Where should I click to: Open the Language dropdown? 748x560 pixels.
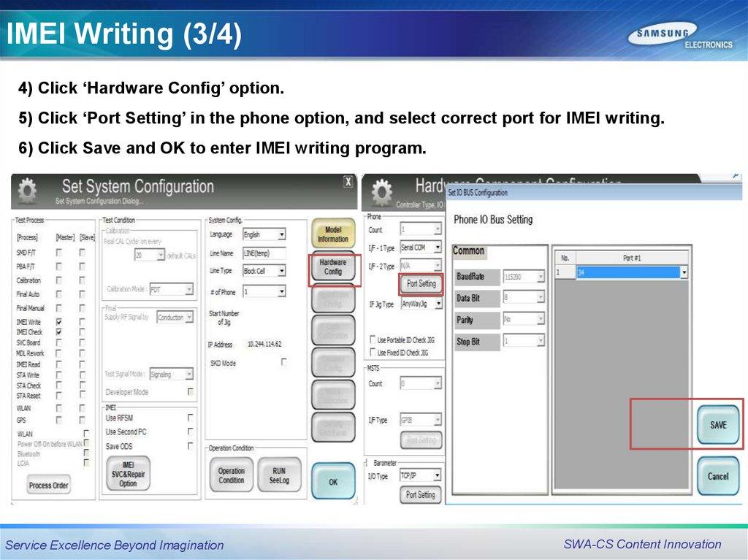pos(281,235)
